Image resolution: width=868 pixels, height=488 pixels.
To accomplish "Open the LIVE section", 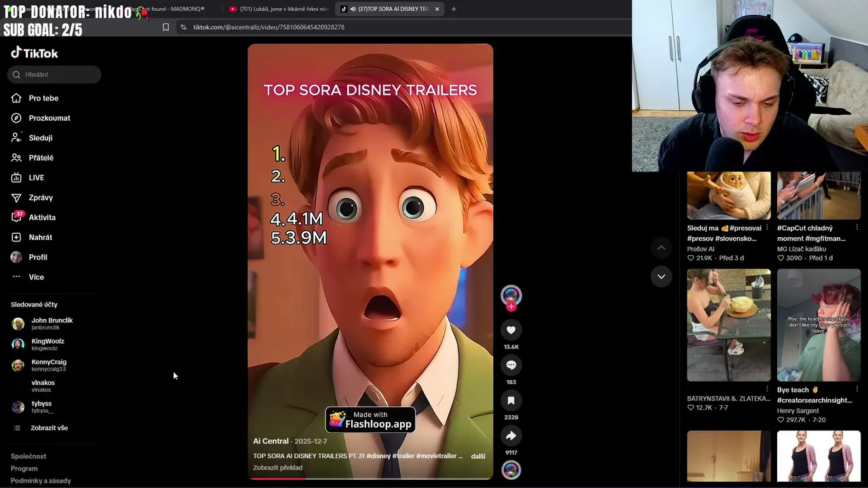I will coord(36,178).
